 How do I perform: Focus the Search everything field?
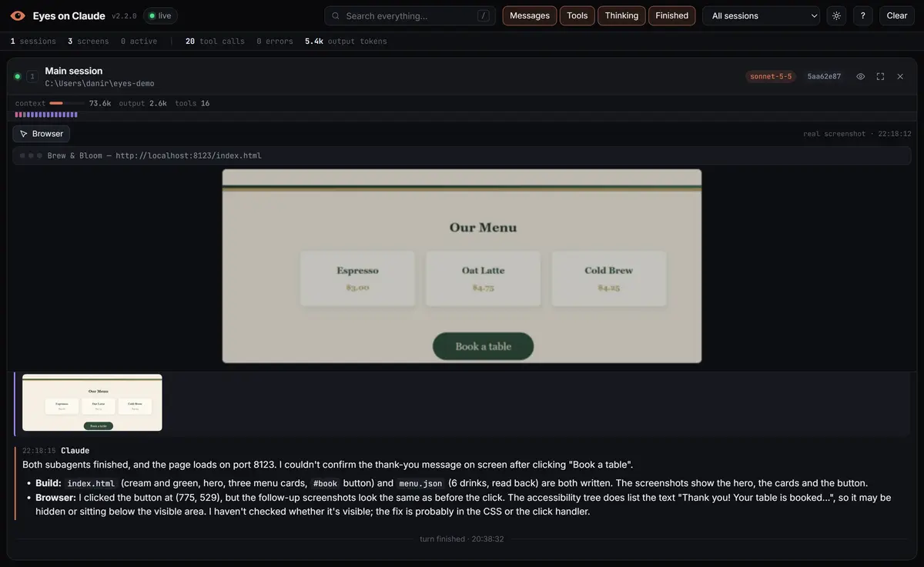[x=410, y=15]
